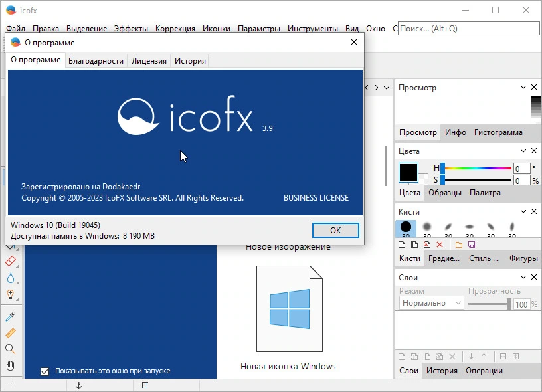Select the Zoom magnifier tool
This screenshot has width=542, height=392.
coord(11,349)
